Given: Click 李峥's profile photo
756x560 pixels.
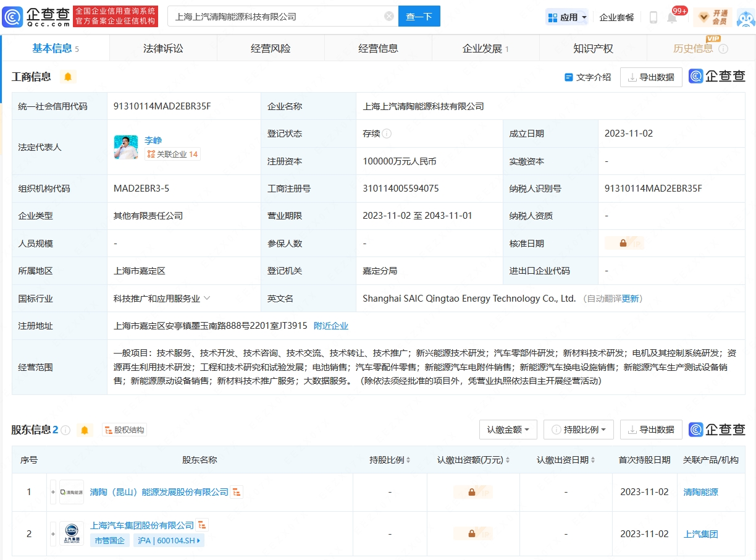Looking at the screenshot, I should click(x=126, y=147).
